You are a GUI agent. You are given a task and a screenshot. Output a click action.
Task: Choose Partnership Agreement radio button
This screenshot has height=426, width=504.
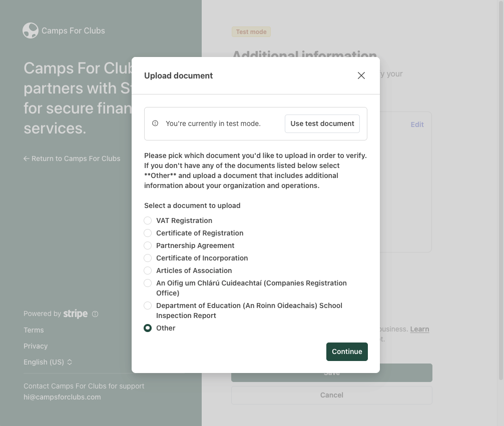pyautogui.click(x=148, y=245)
